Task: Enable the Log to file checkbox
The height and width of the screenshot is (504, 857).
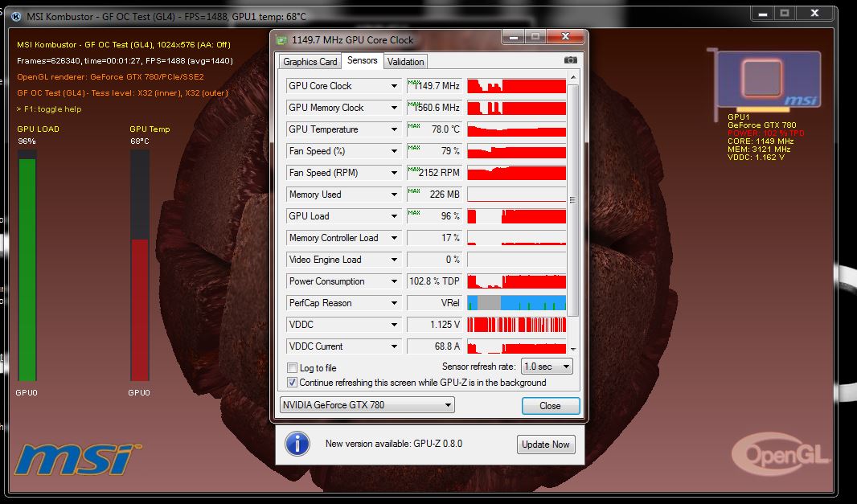Action: pos(293,368)
